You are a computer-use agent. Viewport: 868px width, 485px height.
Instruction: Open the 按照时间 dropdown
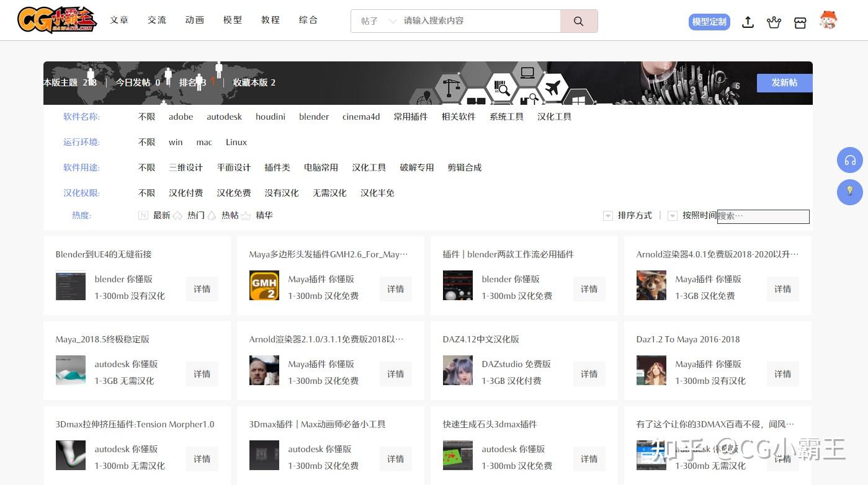[692, 215]
